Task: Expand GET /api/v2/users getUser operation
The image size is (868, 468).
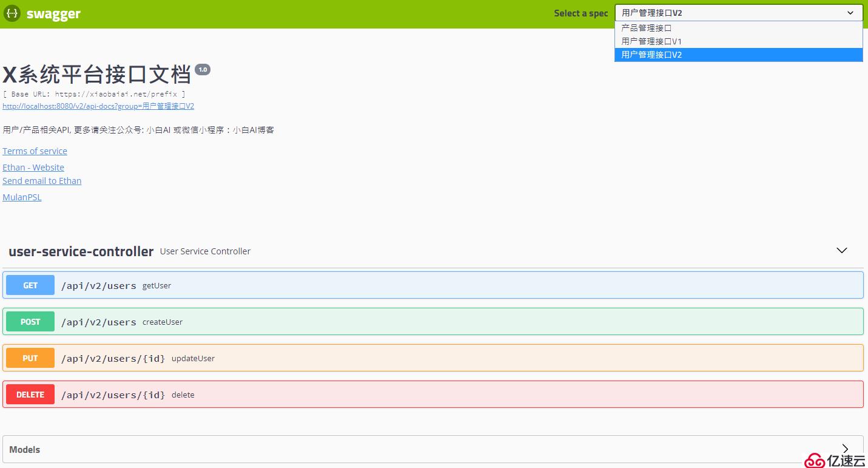Action: point(433,285)
